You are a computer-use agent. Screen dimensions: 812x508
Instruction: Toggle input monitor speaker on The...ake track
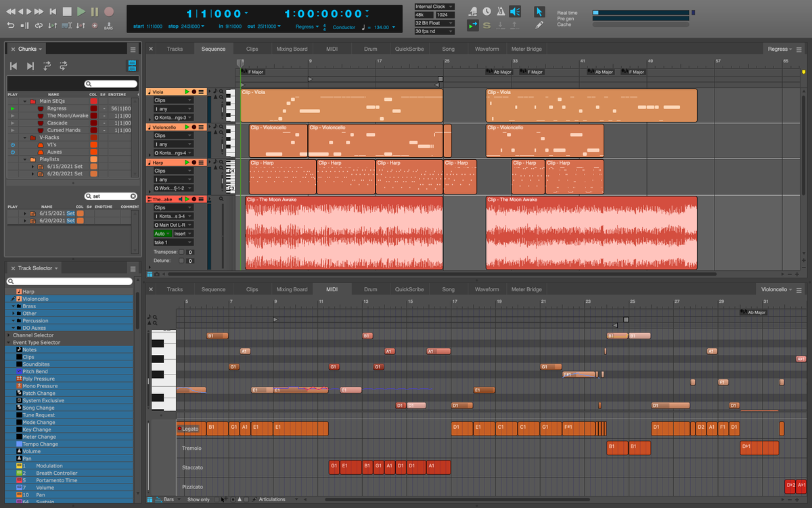click(x=180, y=199)
